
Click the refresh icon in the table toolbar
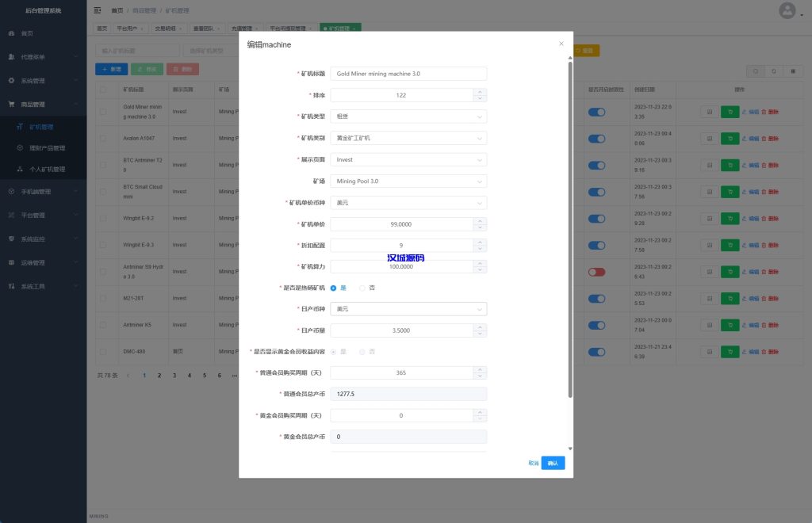tap(774, 71)
